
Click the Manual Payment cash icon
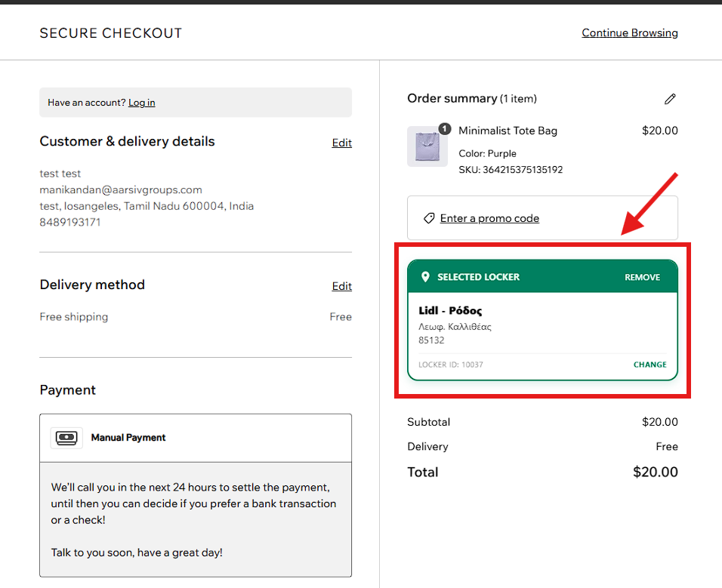tap(66, 438)
